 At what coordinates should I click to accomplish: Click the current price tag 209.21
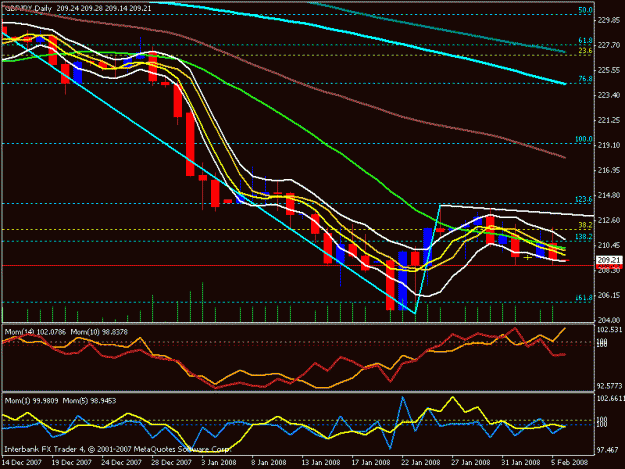pyautogui.click(x=609, y=260)
